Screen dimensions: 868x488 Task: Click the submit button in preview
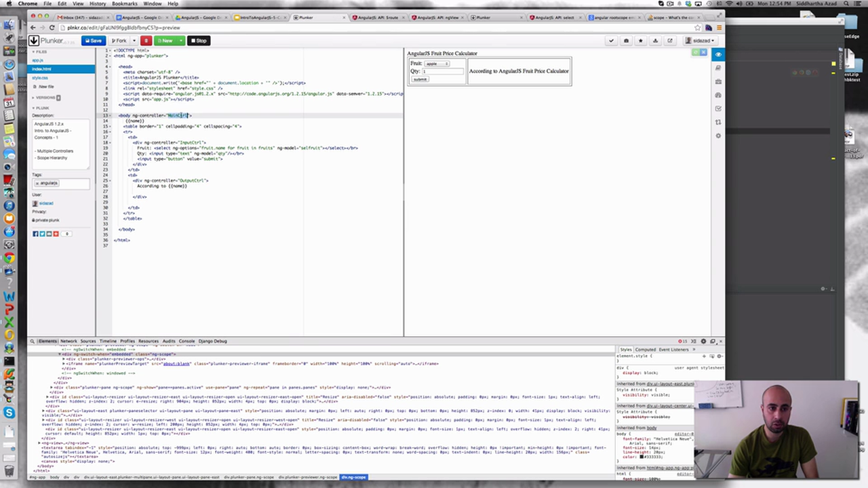pos(420,79)
